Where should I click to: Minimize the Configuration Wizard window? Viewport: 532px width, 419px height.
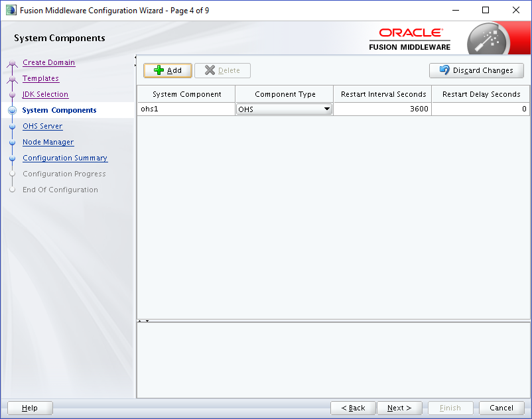456,10
